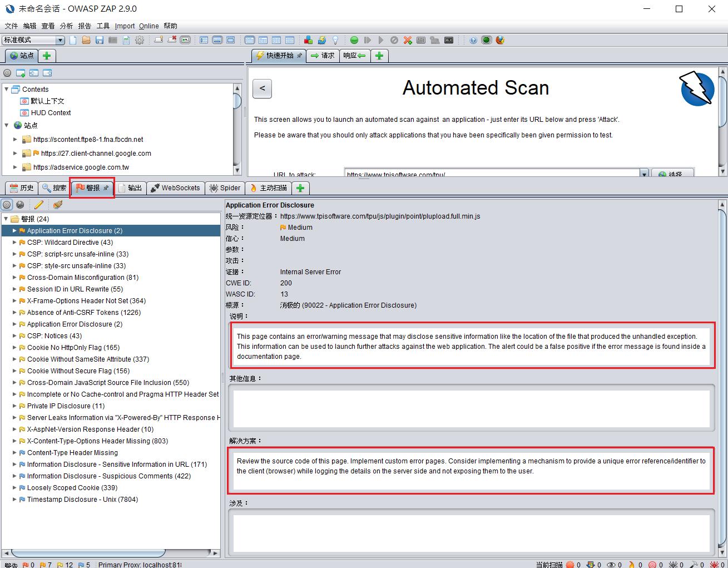This screenshot has width=728, height=568.
Task: Switch to the 历史 tab
Action: click(22, 188)
